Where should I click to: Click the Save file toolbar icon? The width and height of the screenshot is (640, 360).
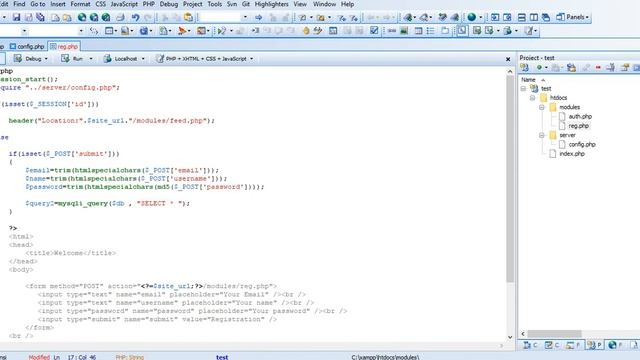click(16, 18)
